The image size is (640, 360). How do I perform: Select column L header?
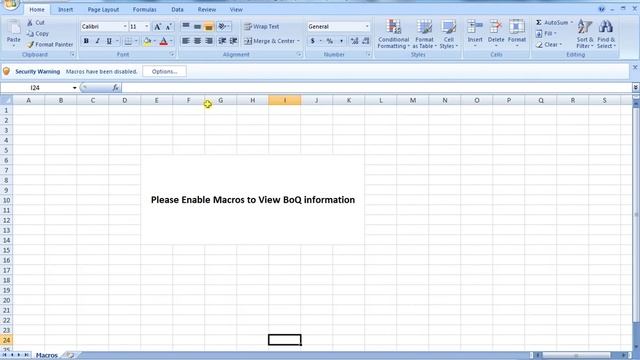[x=381, y=100]
